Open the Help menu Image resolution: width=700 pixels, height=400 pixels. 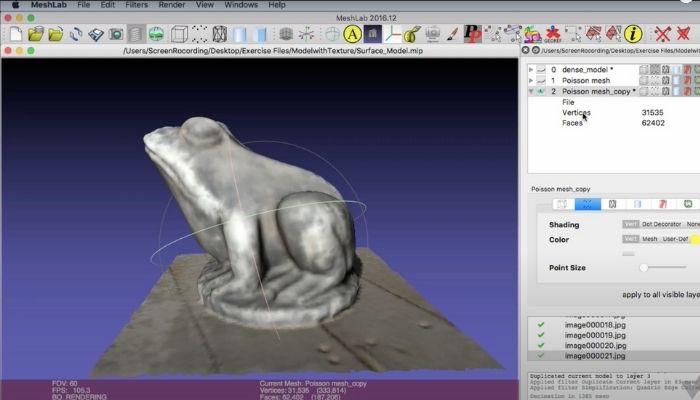point(277,5)
